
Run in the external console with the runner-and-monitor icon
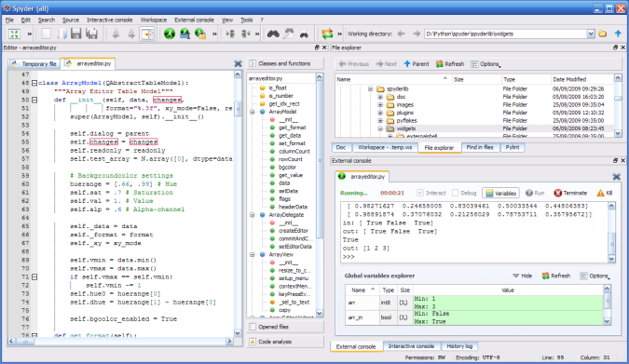[185, 34]
